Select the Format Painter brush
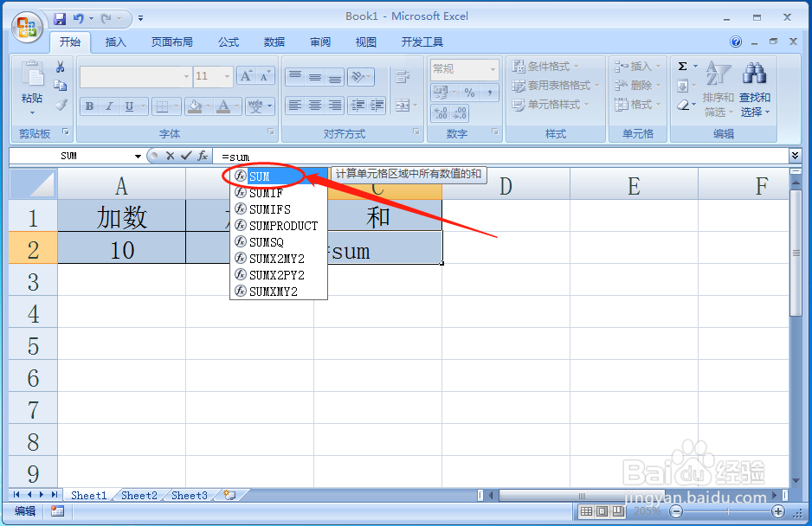 point(61,105)
